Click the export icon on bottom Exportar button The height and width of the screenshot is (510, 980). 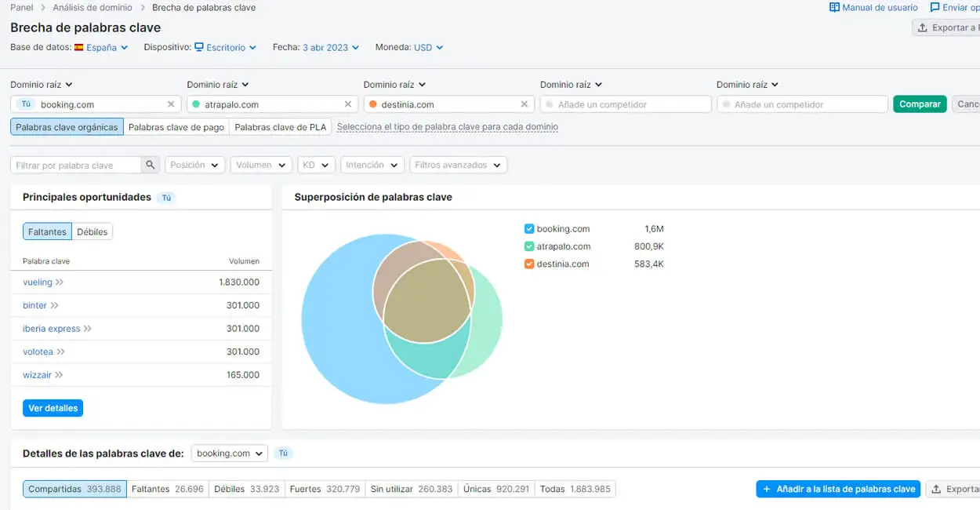(x=936, y=489)
